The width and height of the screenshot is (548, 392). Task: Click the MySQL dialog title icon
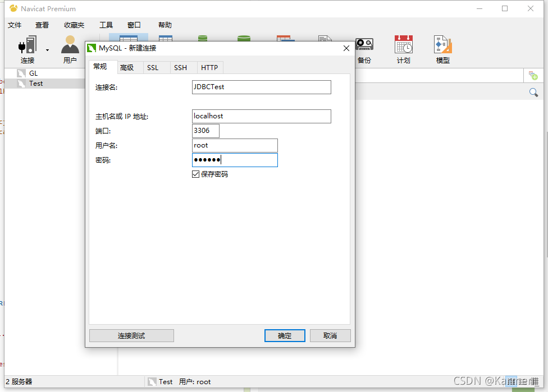click(92, 48)
